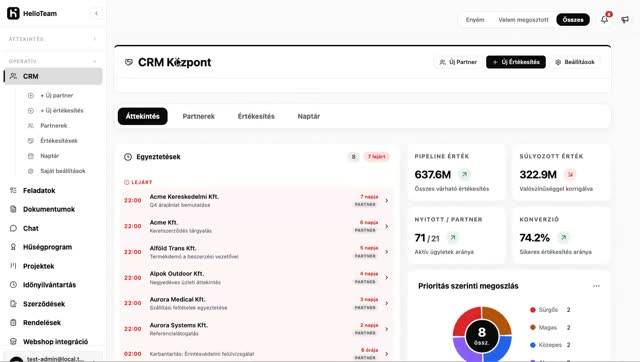Image resolution: width=640 pixels, height=362 pixels.
Task: Open announcements megaphone icon
Action: [625, 20]
